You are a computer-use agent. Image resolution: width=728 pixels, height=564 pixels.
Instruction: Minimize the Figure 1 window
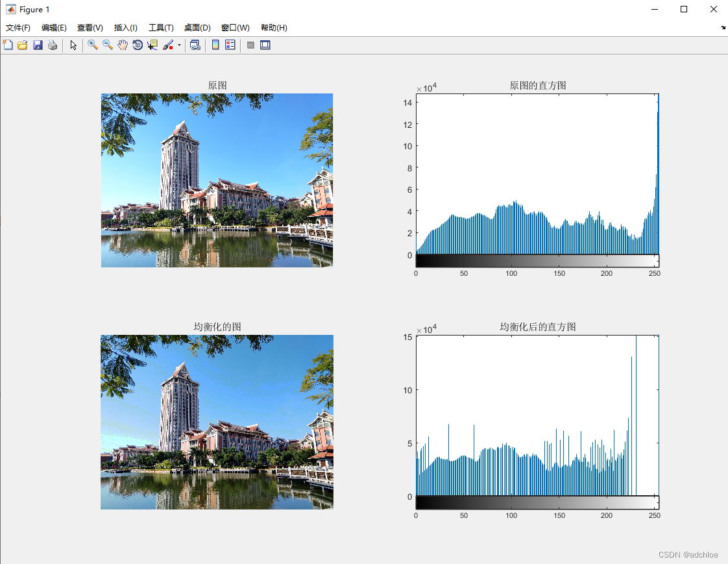(655, 9)
